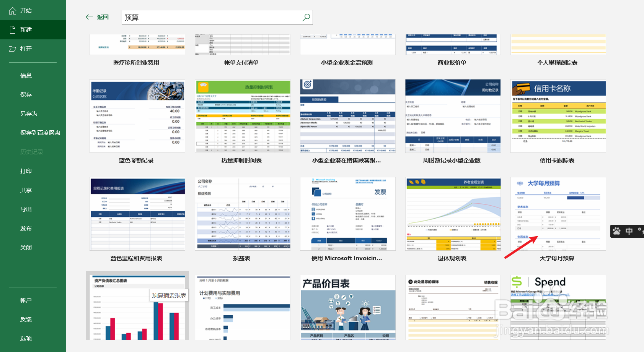This screenshot has width=644, height=352.
Task: Click the back arrow icon
Action: (x=89, y=17)
